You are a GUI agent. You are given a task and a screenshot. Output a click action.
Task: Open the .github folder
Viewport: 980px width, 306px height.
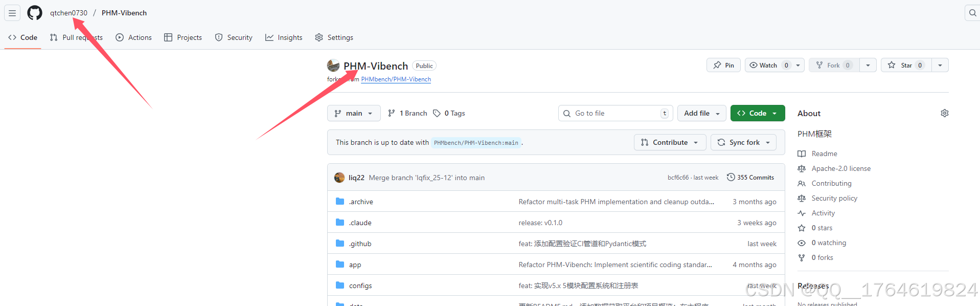pos(360,244)
